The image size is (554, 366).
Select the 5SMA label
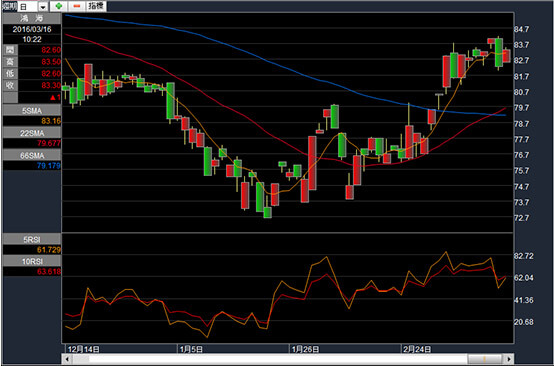tap(32, 110)
